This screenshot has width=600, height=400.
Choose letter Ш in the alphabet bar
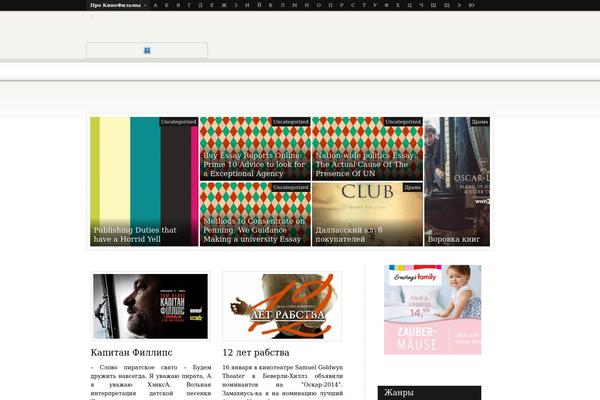433,5
